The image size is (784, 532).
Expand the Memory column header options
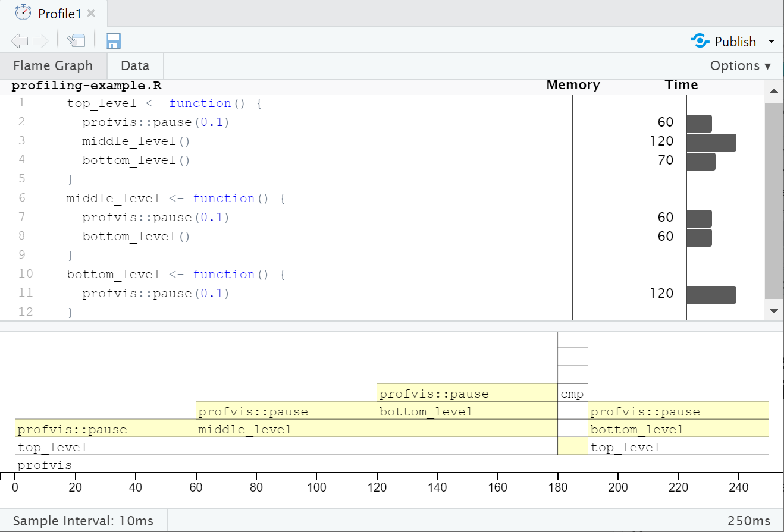click(573, 85)
